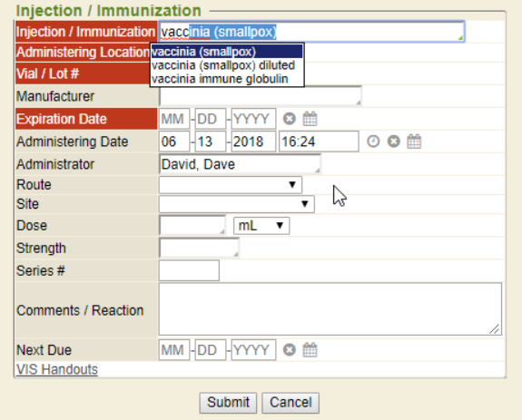The image size is (522, 420).
Task: Select 'vaccinia immune globulin' suggestion
Action: pos(220,79)
